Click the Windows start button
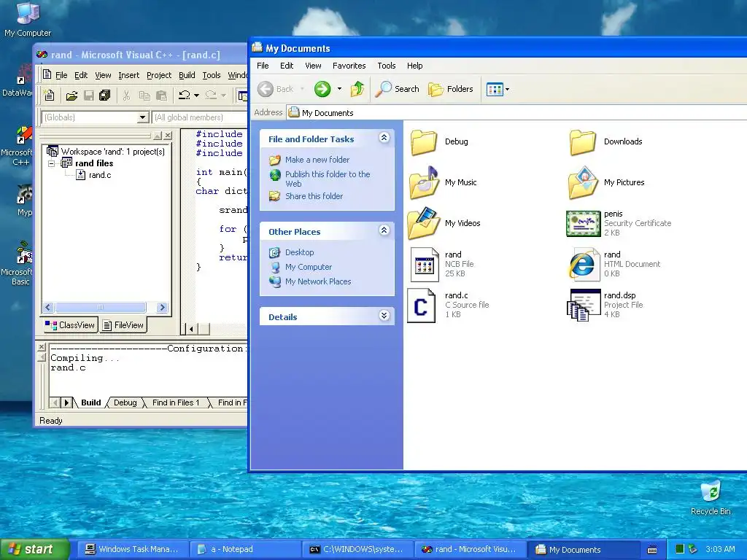Viewport: 747px width, 560px height. 34,550
